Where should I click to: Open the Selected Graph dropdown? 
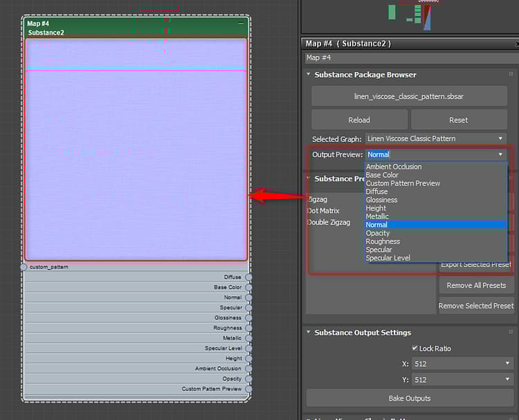[x=436, y=138]
